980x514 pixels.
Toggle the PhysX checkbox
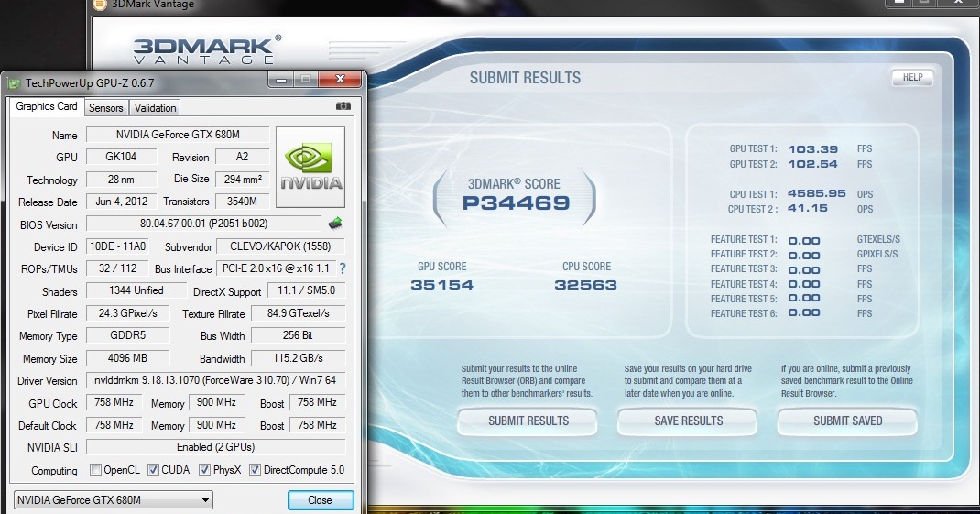click(204, 470)
